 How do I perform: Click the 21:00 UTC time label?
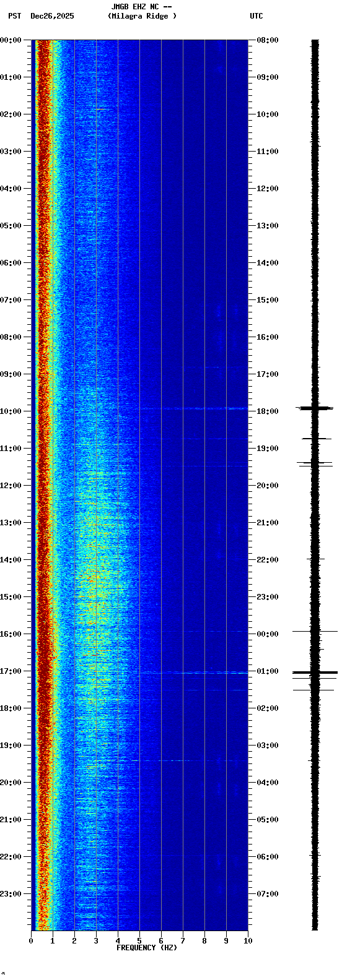coord(268,523)
